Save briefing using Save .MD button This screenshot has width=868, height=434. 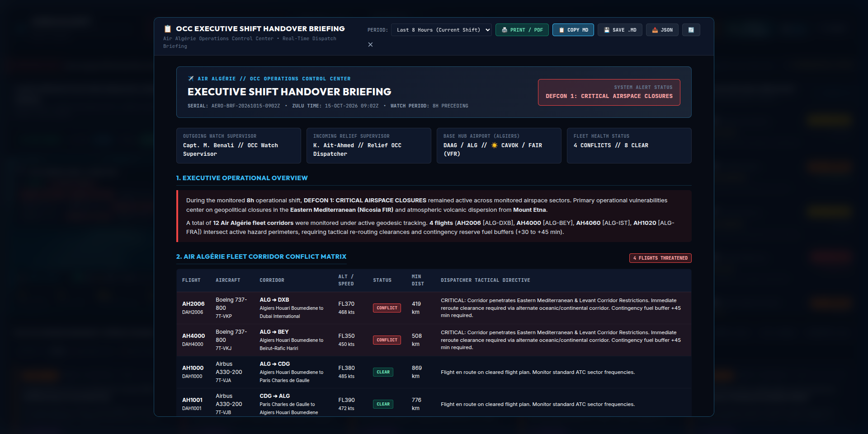[x=620, y=30]
